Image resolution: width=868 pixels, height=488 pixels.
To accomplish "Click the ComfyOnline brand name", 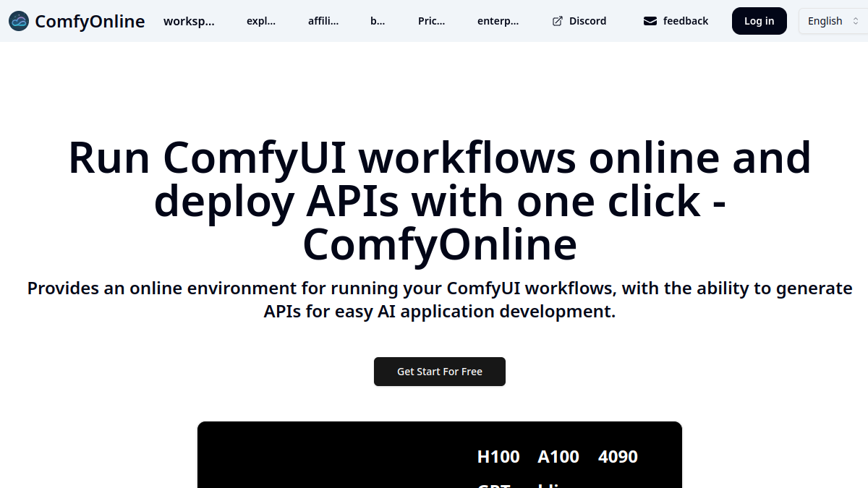I will (90, 21).
